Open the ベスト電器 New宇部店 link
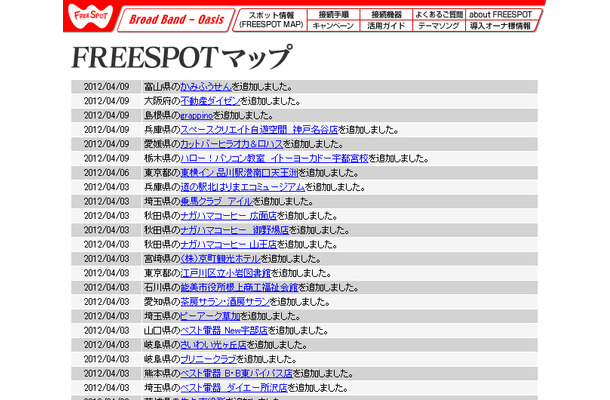Image resolution: width=610 pixels, height=400 pixels. 224,331
